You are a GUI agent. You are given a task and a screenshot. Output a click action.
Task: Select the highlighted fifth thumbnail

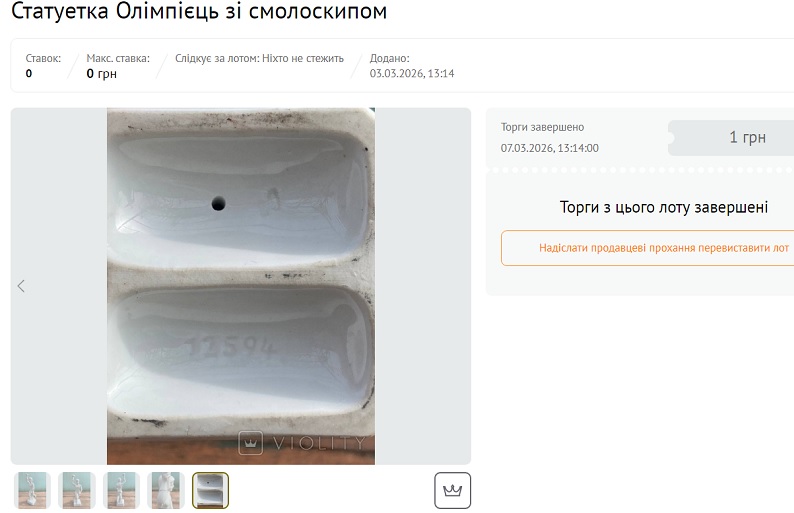[x=210, y=490]
